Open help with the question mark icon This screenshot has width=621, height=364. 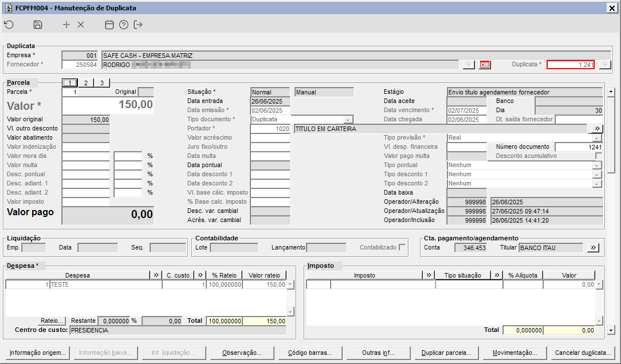(124, 25)
